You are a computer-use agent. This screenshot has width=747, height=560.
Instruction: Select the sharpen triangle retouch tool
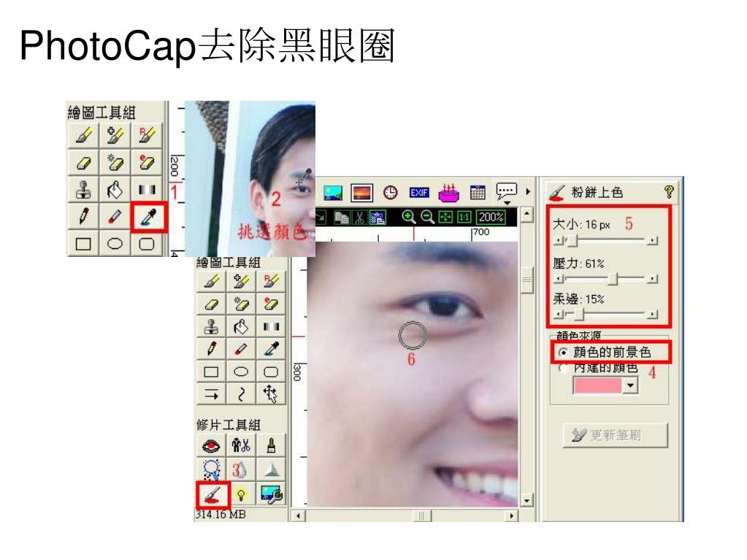click(x=271, y=470)
